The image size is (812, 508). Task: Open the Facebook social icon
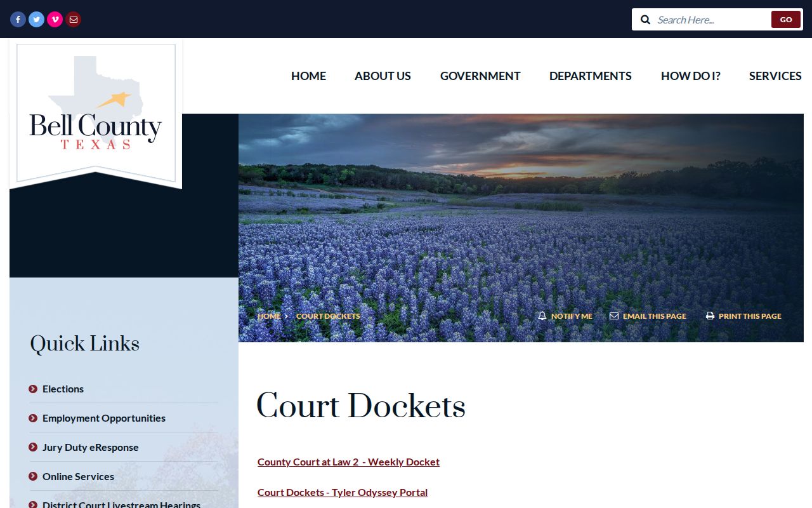pos(18,19)
